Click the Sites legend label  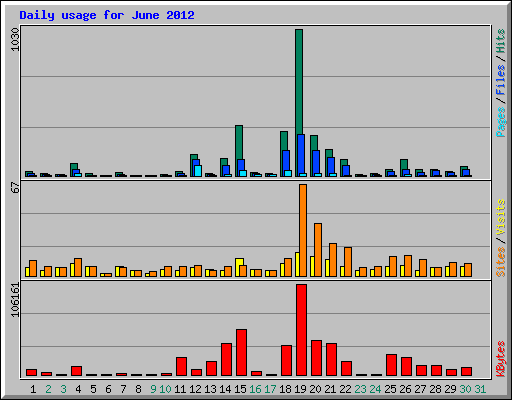coord(501,262)
